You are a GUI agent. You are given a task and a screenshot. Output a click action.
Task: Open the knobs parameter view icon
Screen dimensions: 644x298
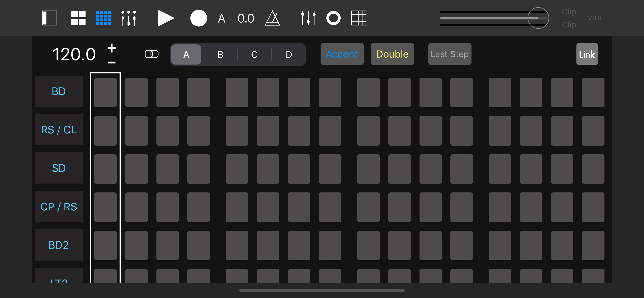click(x=128, y=18)
